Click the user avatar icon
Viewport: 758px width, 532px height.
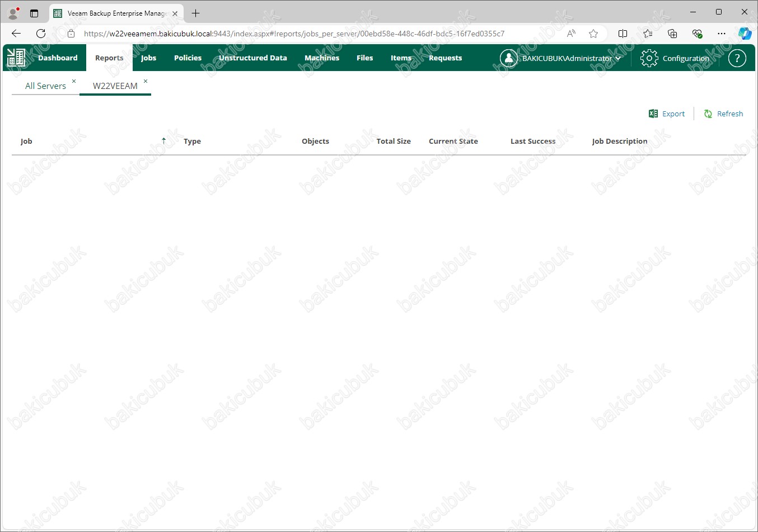click(508, 58)
